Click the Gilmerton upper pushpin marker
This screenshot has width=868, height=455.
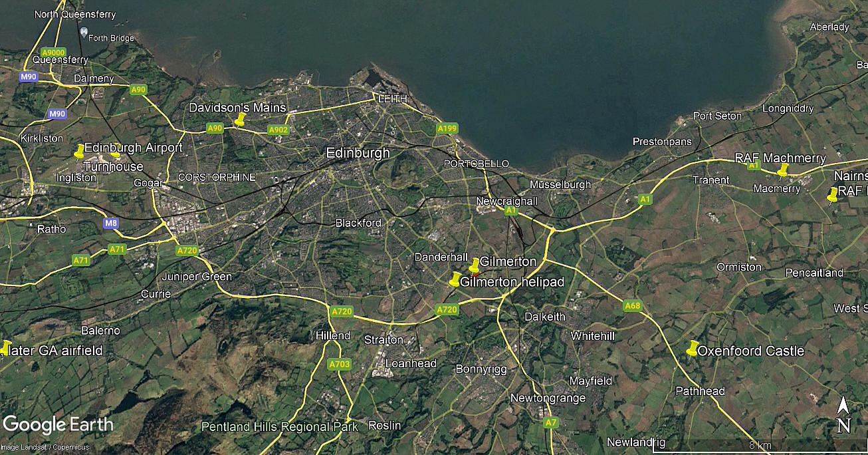(x=475, y=265)
